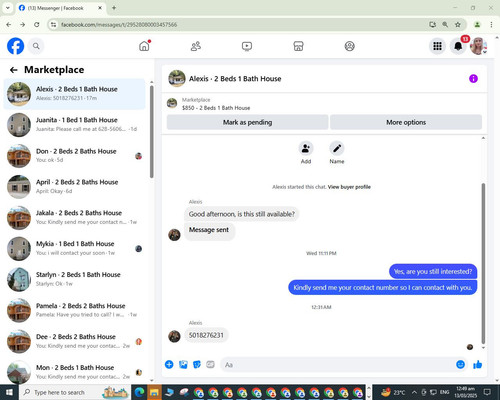Click the chat header house thumbnail
Viewport: 500px width, 400px height.
pyautogui.click(x=177, y=79)
